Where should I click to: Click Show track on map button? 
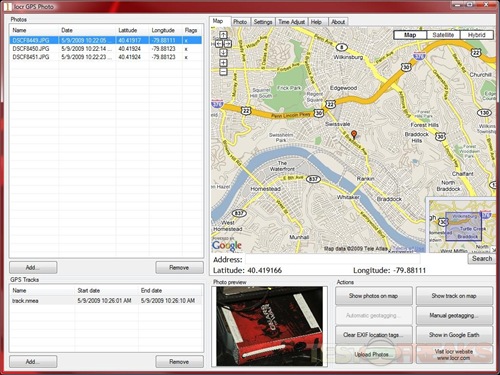[454, 296]
